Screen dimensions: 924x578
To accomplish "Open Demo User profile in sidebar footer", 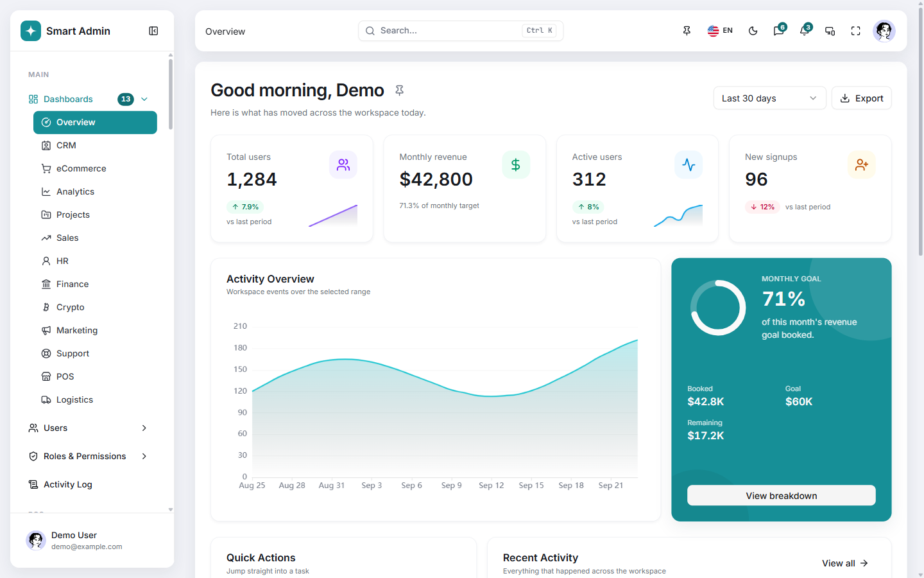I will point(92,541).
